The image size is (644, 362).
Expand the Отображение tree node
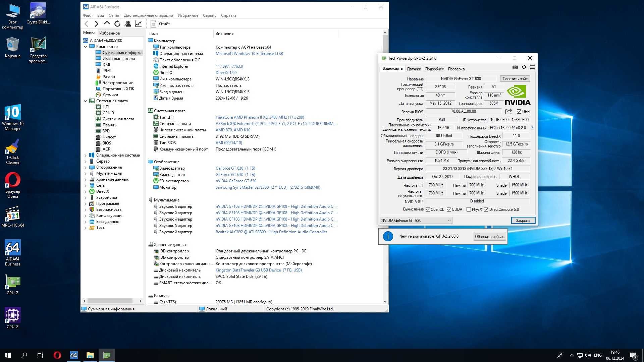coord(86,168)
